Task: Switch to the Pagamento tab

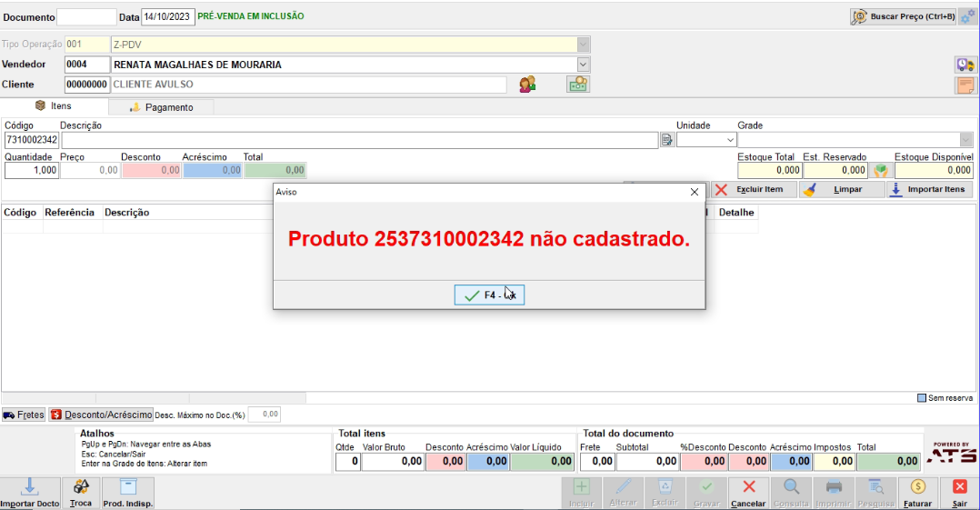Action: (x=162, y=107)
